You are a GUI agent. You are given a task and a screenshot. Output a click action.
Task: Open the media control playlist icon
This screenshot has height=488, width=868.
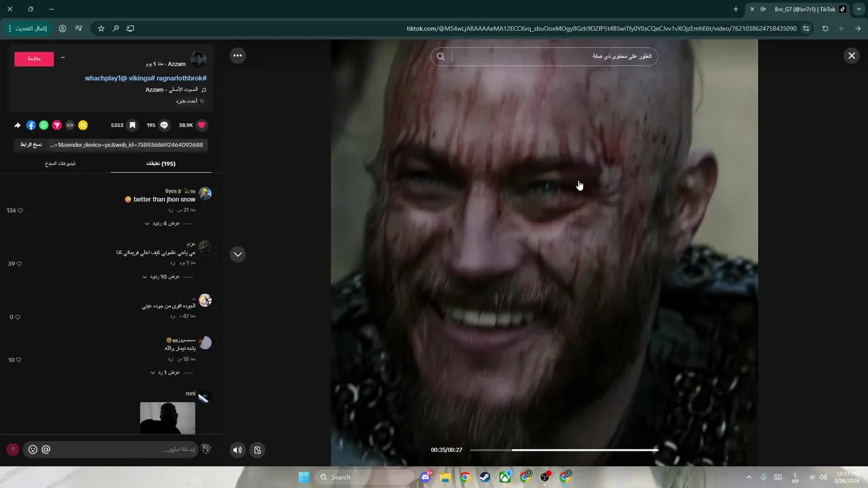coord(79,28)
